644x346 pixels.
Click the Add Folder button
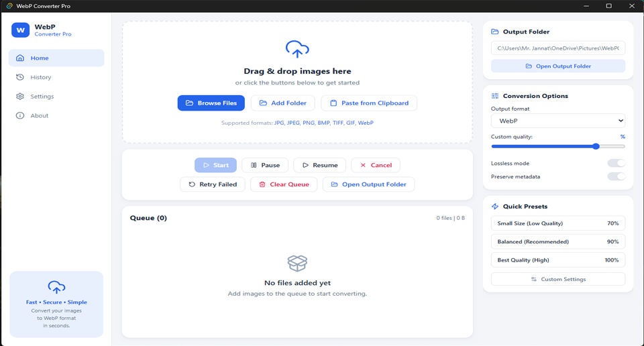point(283,103)
